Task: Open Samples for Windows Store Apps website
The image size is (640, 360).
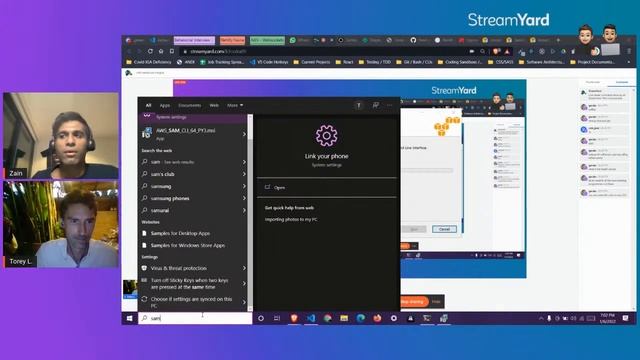Action: pyautogui.click(x=193, y=246)
